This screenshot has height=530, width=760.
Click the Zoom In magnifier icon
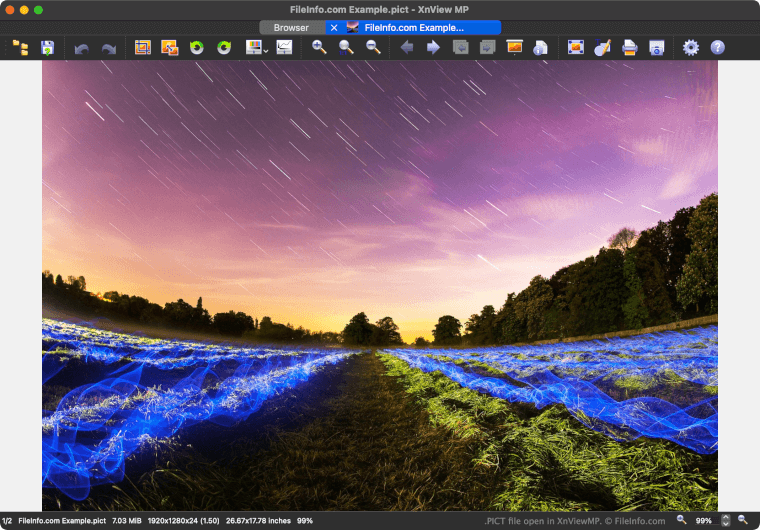click(319, 47)
